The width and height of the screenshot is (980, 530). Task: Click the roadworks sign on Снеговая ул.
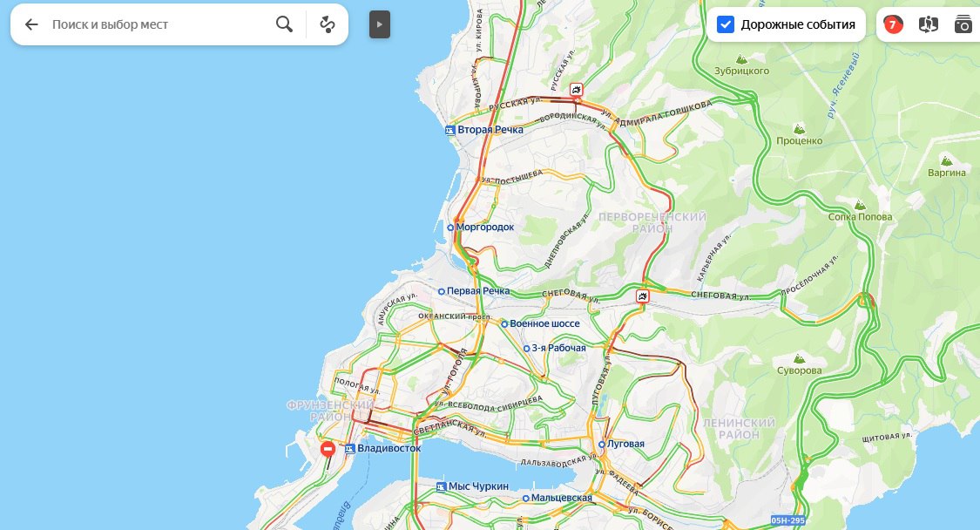tap(643, 296)
